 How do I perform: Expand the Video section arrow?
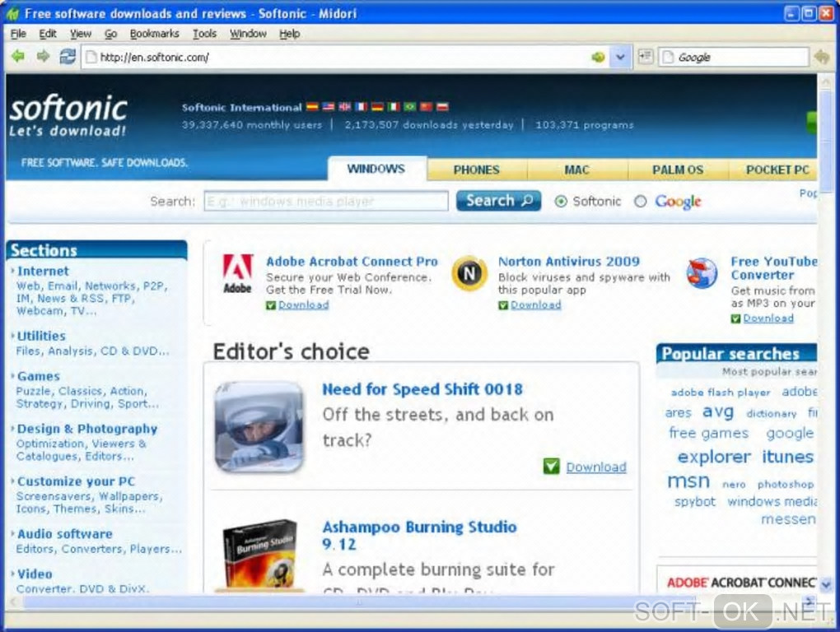[x=13, y=574]
